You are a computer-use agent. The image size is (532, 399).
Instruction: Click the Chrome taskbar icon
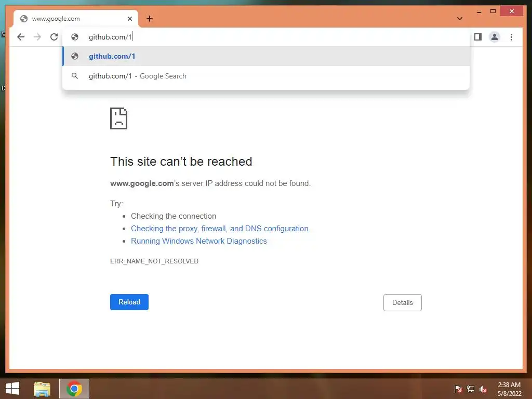(74, 389)
